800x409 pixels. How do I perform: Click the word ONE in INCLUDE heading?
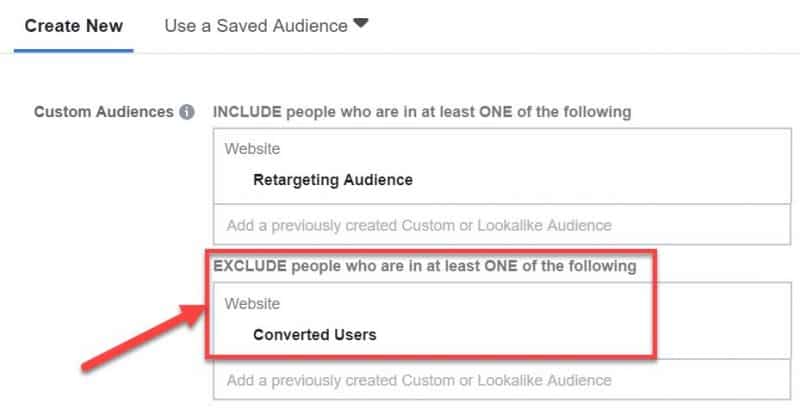click(x=494, y=112)
